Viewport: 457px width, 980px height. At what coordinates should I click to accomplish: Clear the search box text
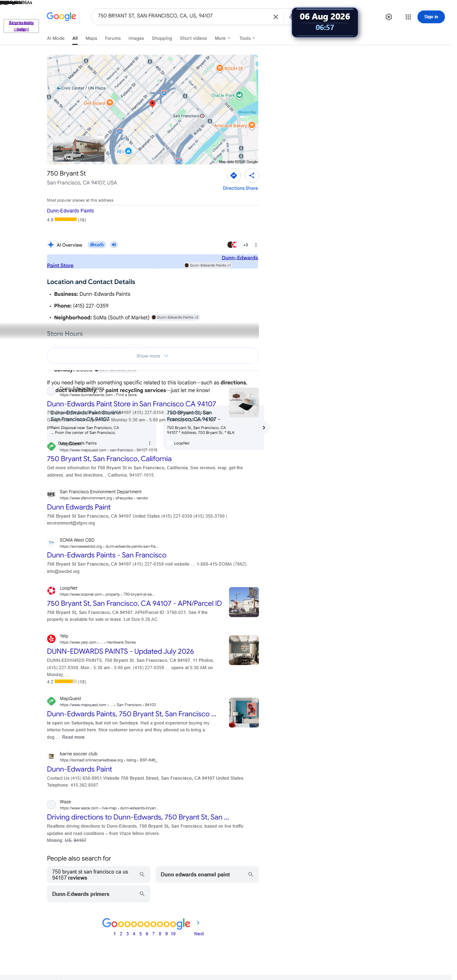click(276, 17)
